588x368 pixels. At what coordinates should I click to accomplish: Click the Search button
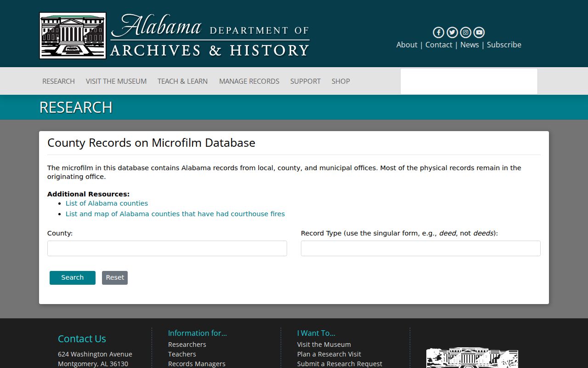[73, 278]
